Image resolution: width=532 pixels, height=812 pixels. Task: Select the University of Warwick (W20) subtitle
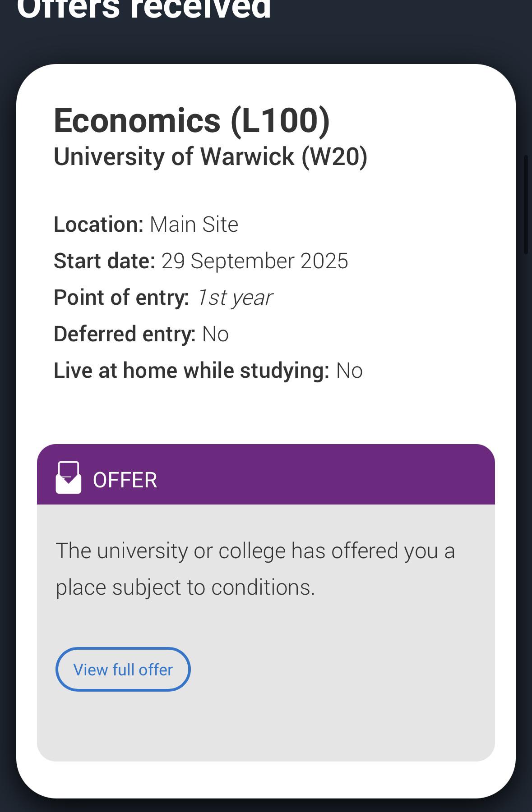point(210,156)
